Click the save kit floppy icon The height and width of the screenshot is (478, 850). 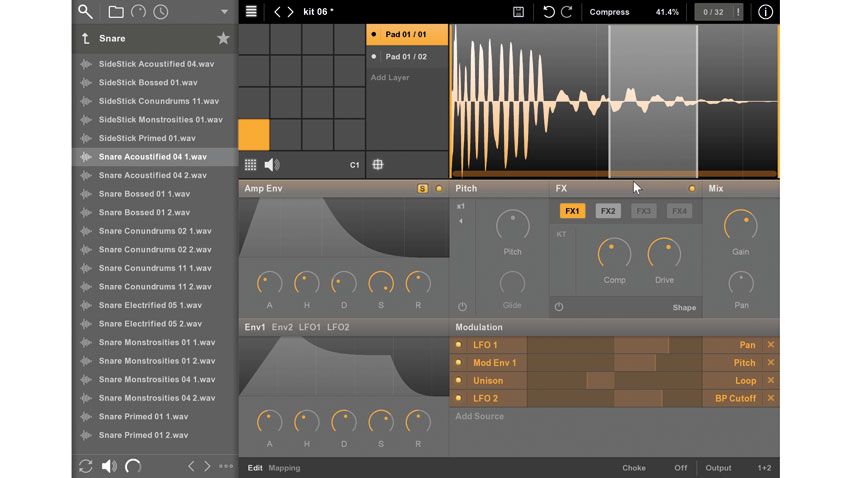pyautogui.click(x=518, y=11)
